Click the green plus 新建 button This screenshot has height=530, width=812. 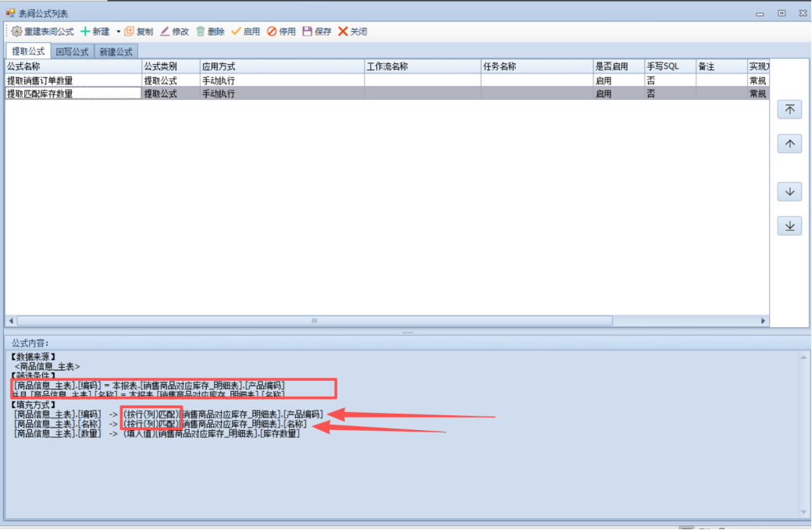click(95, 32)
